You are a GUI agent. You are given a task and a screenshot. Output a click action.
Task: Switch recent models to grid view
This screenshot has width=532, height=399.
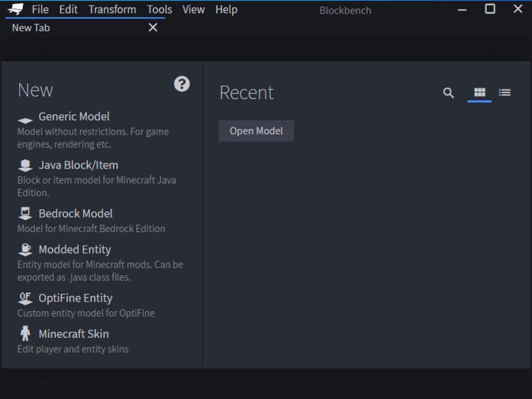479,92
